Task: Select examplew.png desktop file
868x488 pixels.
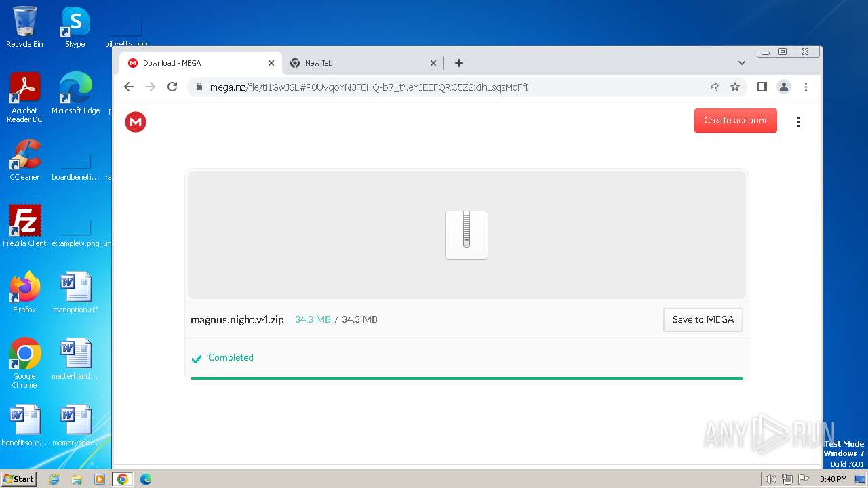Action: tap(75, 232)
